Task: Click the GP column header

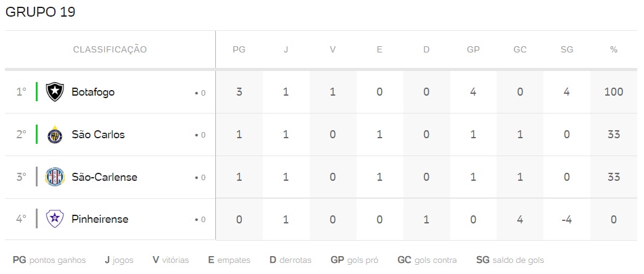Action: (x=473, y=50)
